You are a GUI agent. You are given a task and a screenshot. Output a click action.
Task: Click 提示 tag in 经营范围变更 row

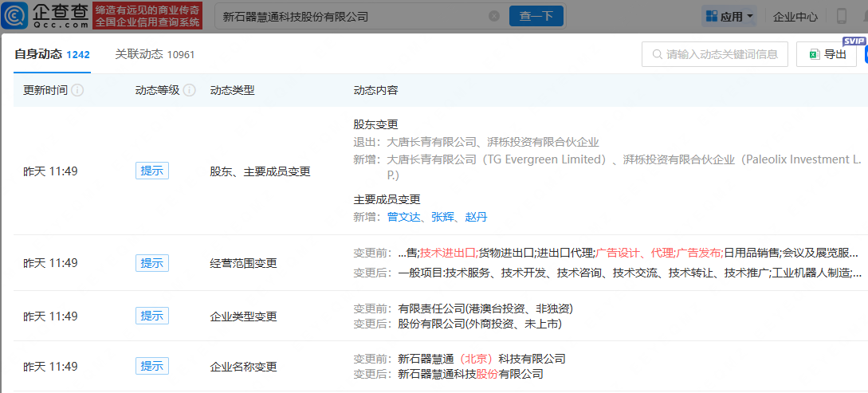click(152, 263)
